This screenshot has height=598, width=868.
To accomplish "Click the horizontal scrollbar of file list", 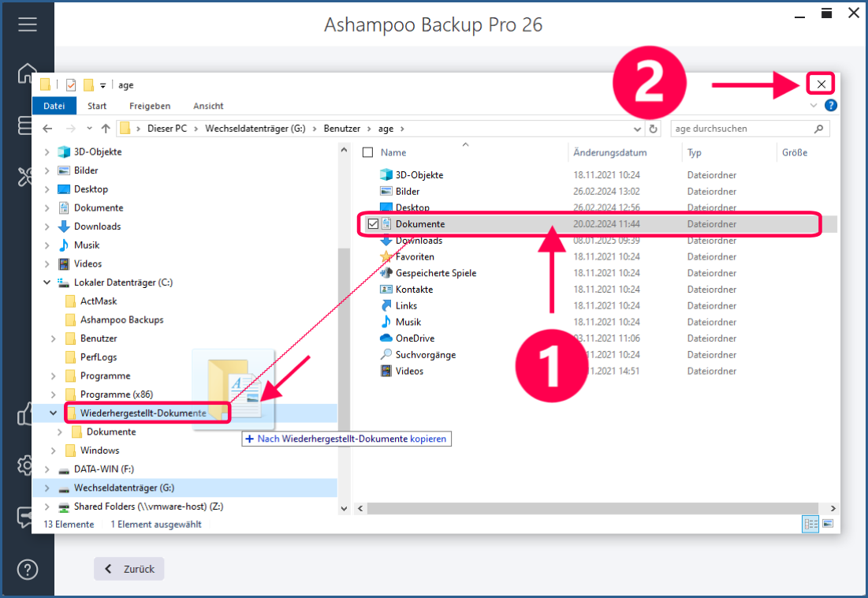I will [x=592, y=508].
